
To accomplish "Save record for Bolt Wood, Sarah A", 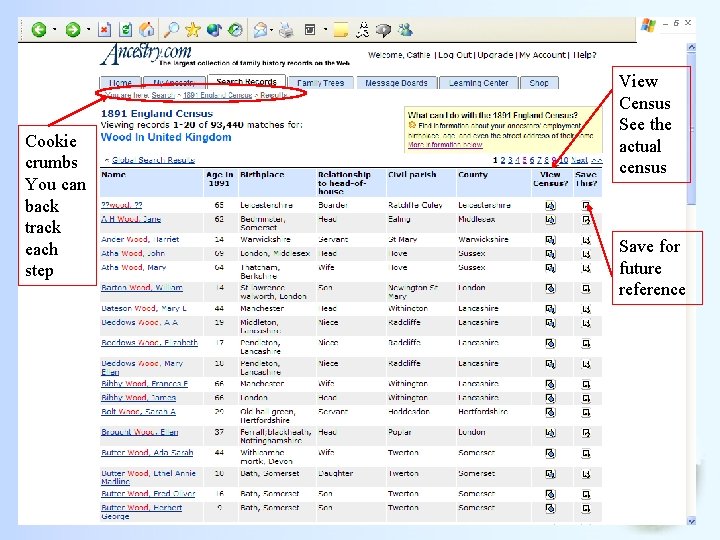I will pyautogui.click(x=586, y=412).
